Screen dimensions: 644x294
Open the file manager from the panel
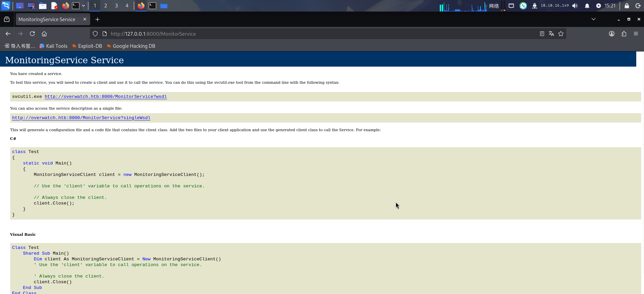coord(43,6)
